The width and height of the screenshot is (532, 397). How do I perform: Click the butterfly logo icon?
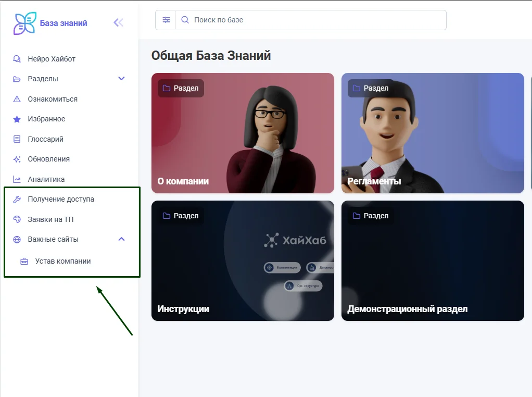pyautogui.click(x=25, y=23)
